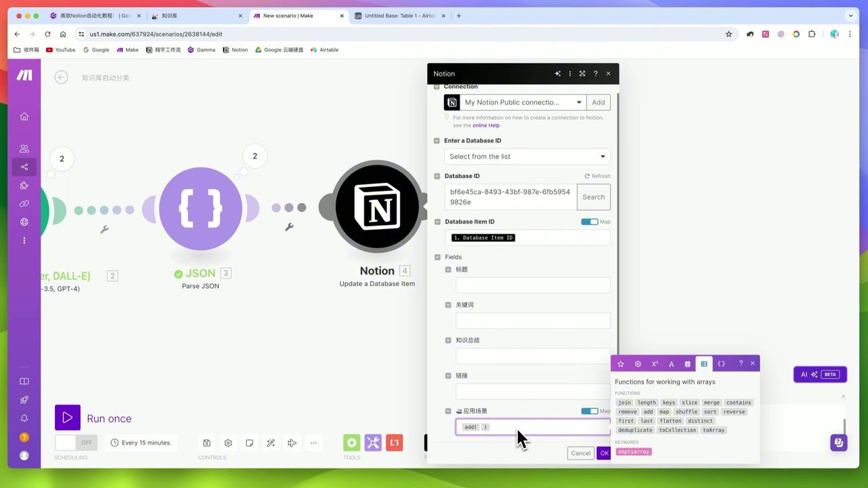The height and width of the screenshot is (488, 868).
Task: Select the text functions tab
Action: [671, 363]
